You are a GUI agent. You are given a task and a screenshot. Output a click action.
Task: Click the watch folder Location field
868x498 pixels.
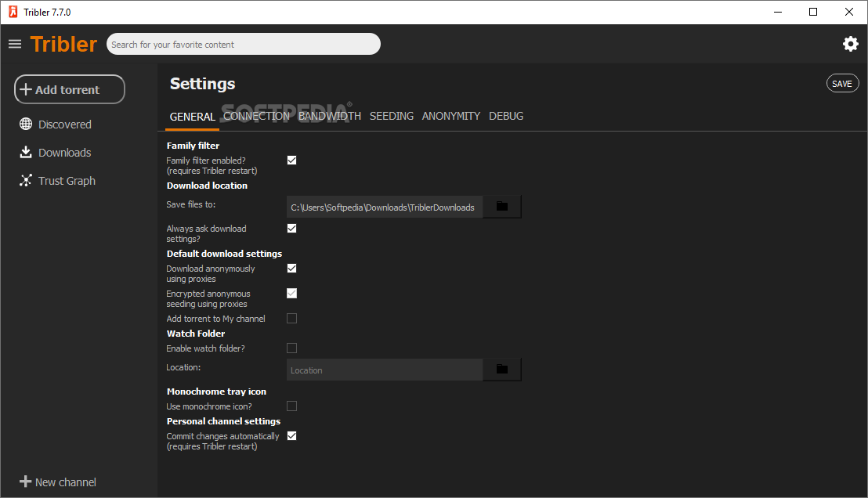point(385,370)
